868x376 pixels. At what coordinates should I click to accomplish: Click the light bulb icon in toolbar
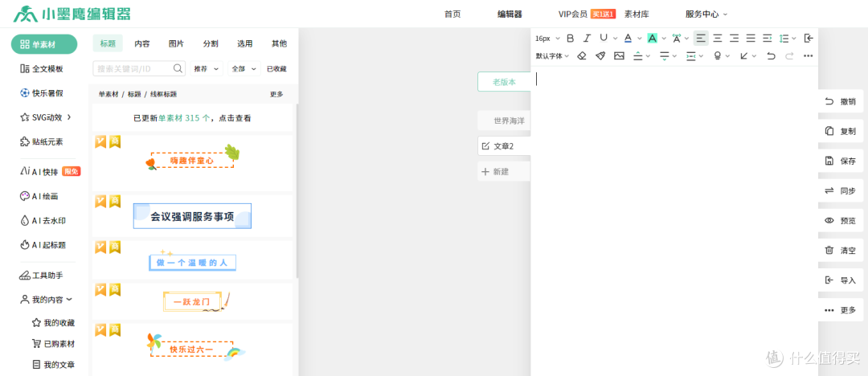coord(718,56)
